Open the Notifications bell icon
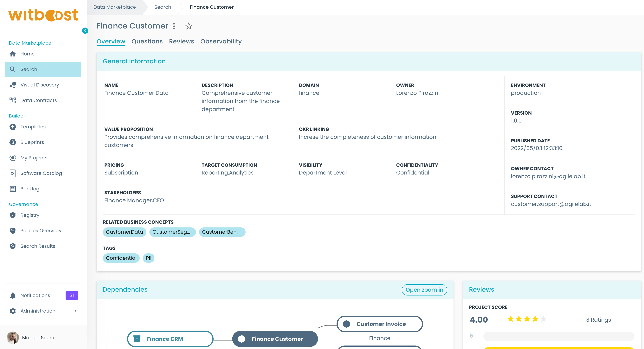 tap(13, 295)
